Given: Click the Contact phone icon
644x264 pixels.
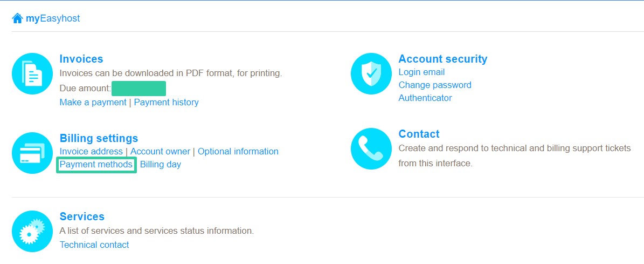Looking at the screenshot, I should (371, 149).
